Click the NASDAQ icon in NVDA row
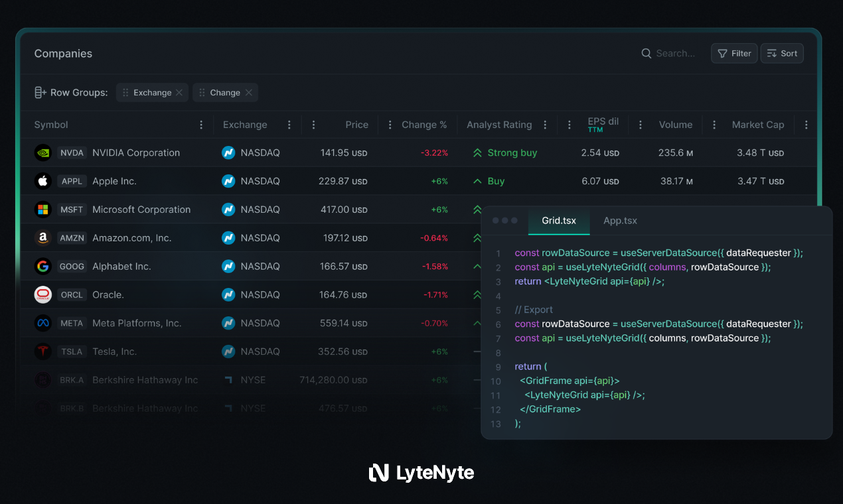Screen dimensions: 843x504 coord(228,153)
